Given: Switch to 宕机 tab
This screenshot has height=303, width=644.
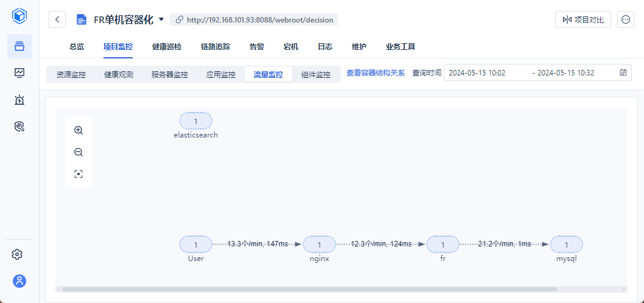Looking at the screenshot, I should tap(291, 46).
